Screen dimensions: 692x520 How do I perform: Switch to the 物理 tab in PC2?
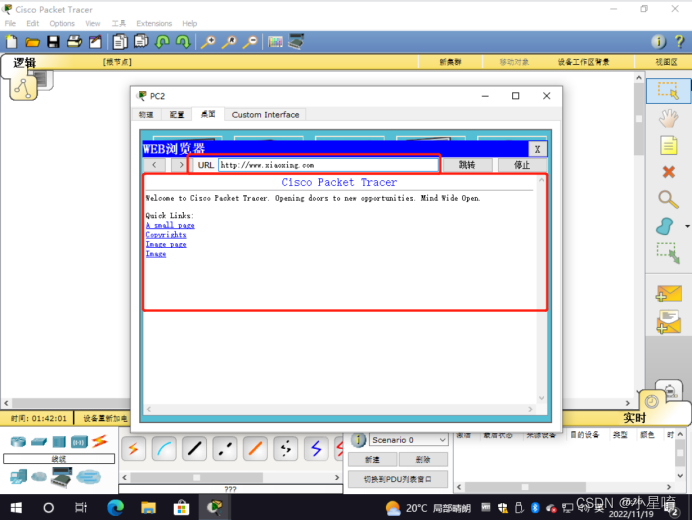pyautogui.click(x=146, y=115)
